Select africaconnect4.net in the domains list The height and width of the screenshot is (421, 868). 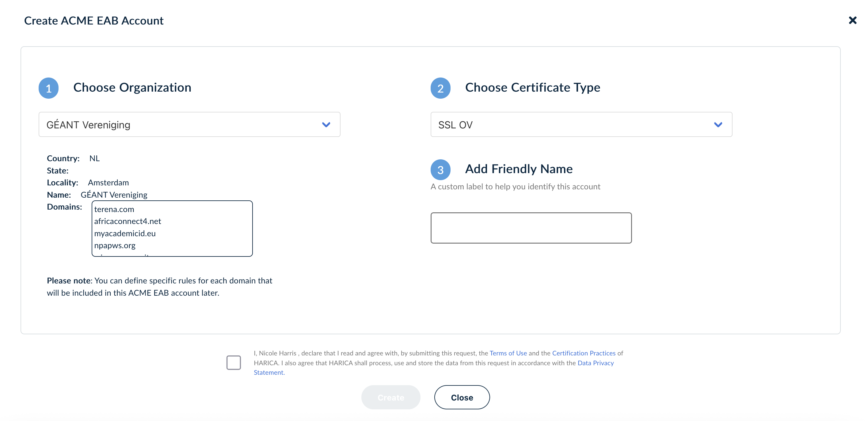coord(128,221)
